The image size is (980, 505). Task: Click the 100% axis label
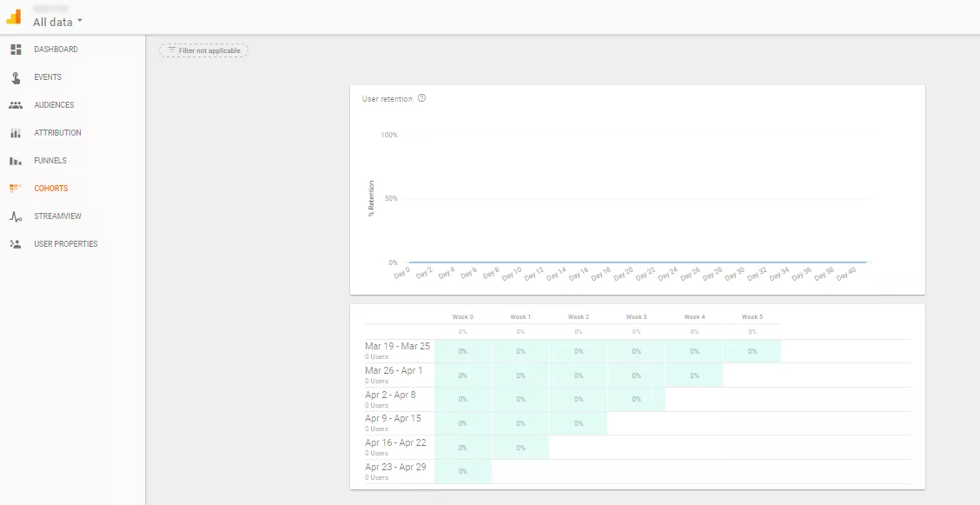[x=388, y=135]
